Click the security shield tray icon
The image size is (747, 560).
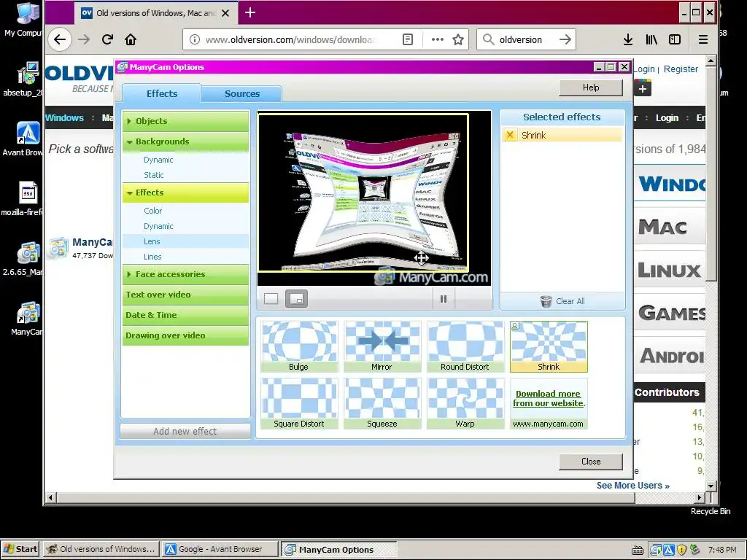pos(681,550)
